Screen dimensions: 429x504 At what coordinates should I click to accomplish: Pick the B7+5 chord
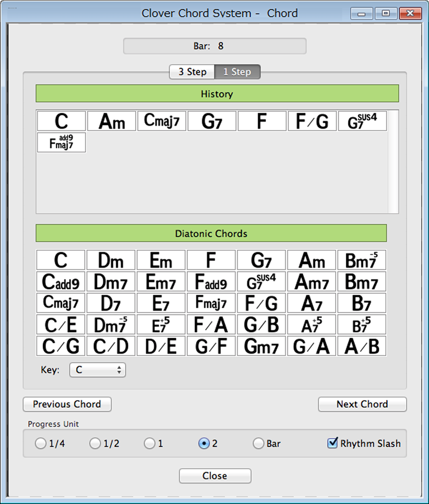tap(362, 324)
